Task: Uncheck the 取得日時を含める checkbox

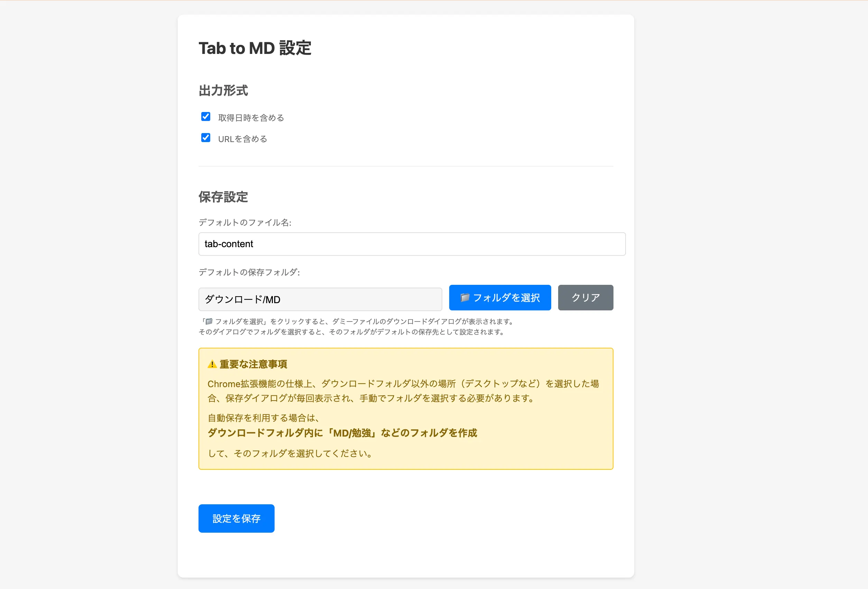Action: (x=205, y=116)
